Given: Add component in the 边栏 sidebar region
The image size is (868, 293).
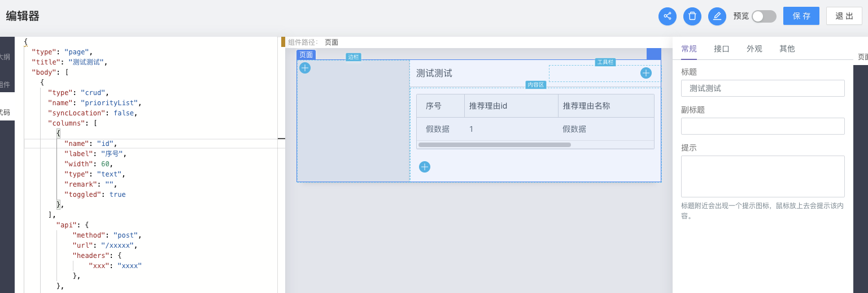Looking at the screenshot, I should tap(305, 68).
